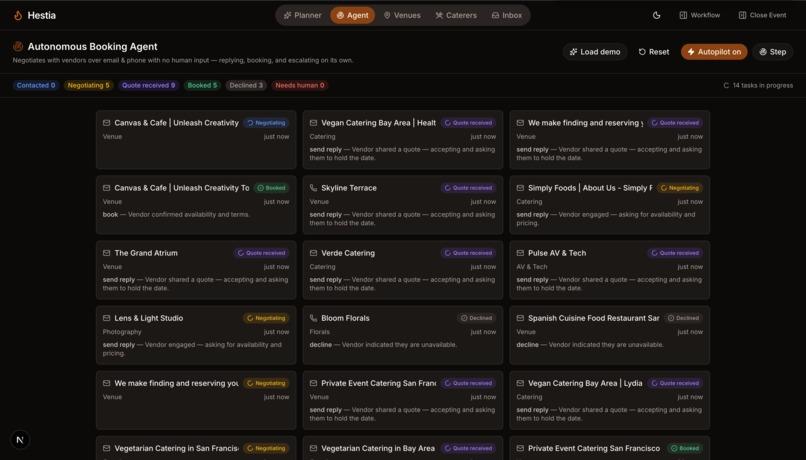Open The Grand Atrium card title
This screenshot has height=460, width=806.
(x=146, y=253)
